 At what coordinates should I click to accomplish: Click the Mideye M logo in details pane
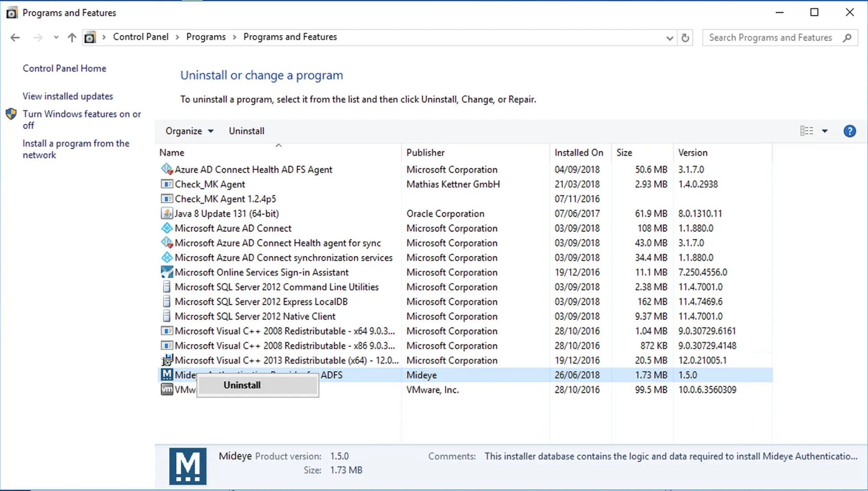click(187, 466)
